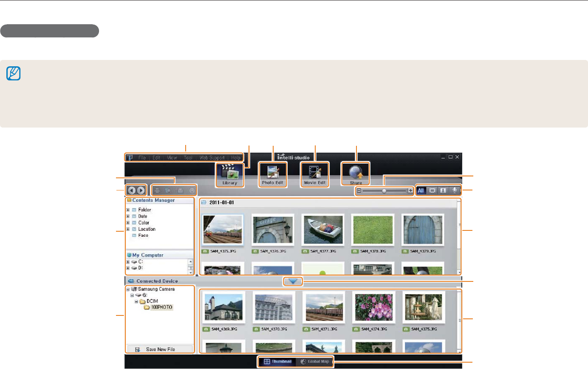Expand the Folder node in Contents Manager

click(x=128, y=210)
